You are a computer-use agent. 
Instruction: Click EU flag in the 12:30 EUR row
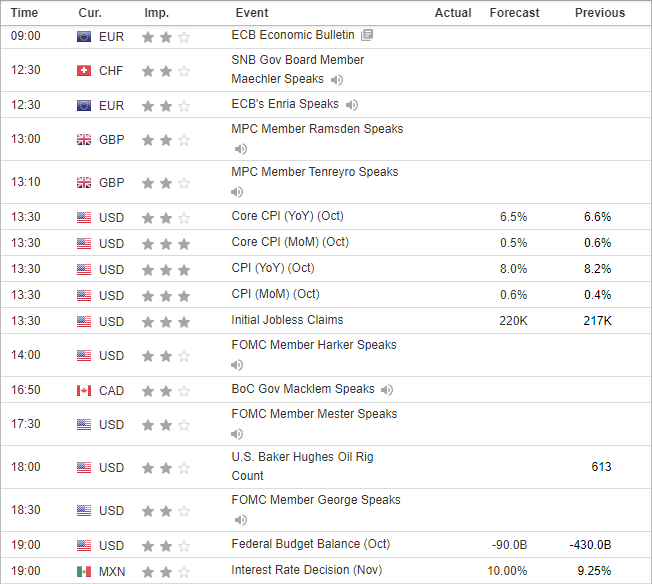click(84, 106)
